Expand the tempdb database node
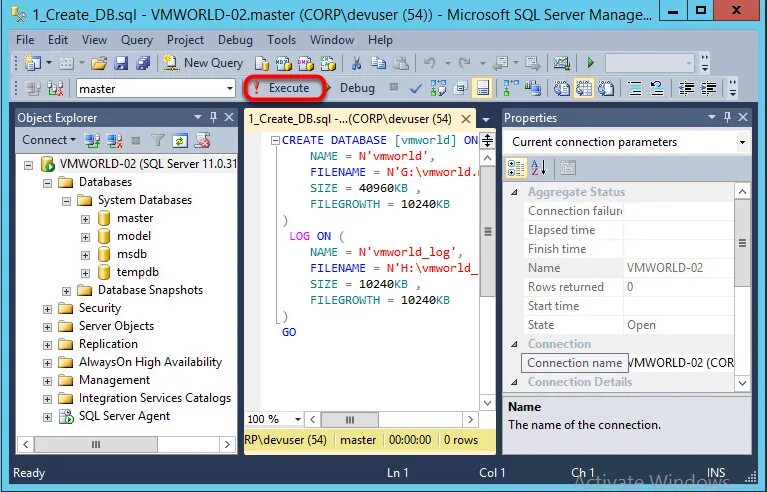Screen dimensions: 767x492 tap(86, 273)
